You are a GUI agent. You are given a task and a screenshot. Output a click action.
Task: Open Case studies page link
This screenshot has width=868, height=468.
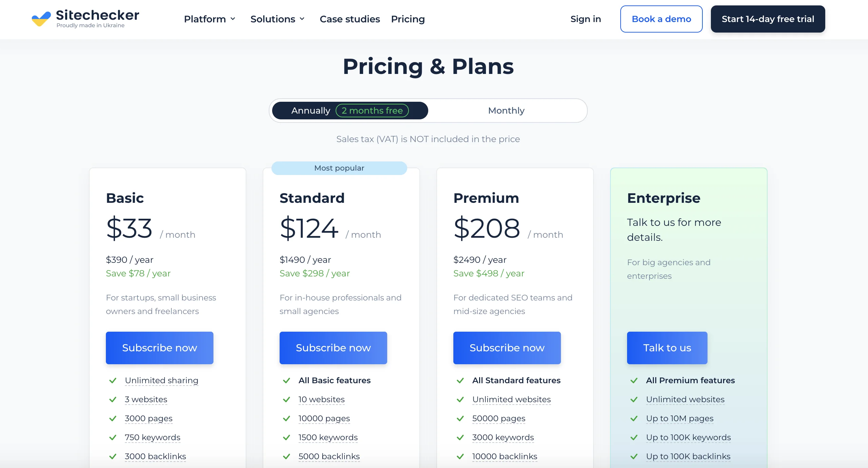[350, 19]
